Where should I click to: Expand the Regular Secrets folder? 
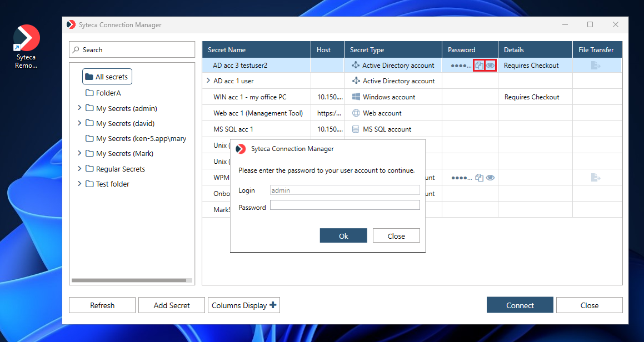pyautogui.click(x=79, y=169)
